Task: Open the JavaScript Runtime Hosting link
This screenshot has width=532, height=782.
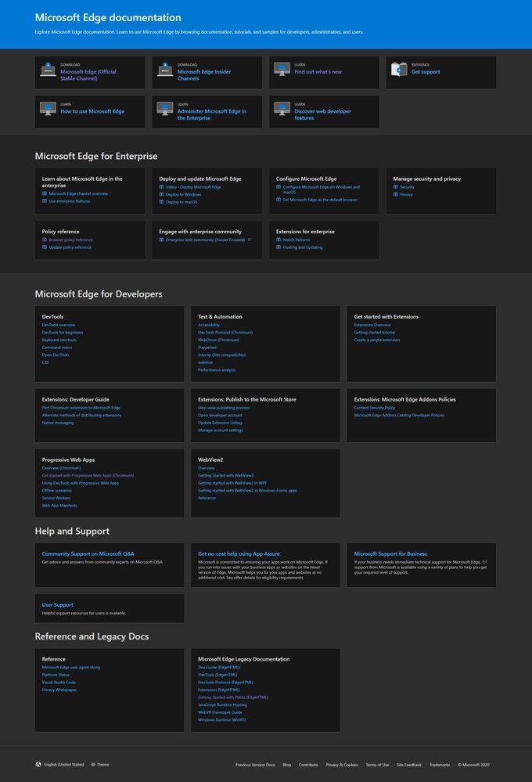Action: (x=222, y=705)
